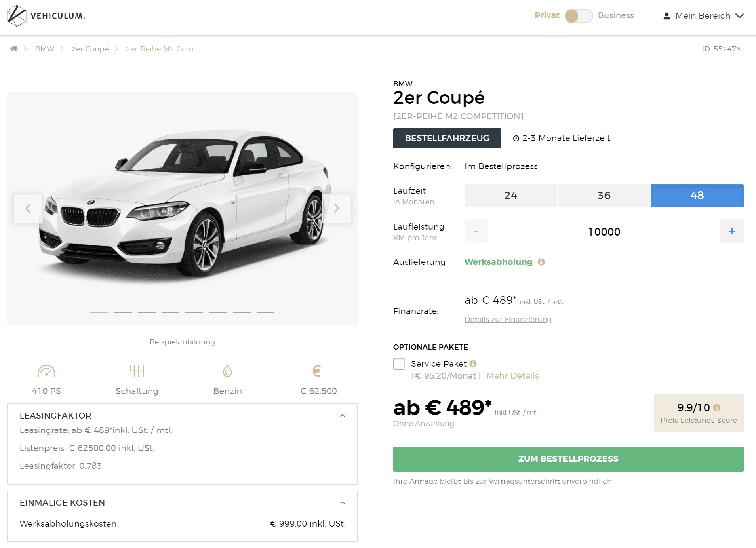Screen dimensions: 756x548
Task: Enable the Service Paket checkbox
Action: [399, 363]
